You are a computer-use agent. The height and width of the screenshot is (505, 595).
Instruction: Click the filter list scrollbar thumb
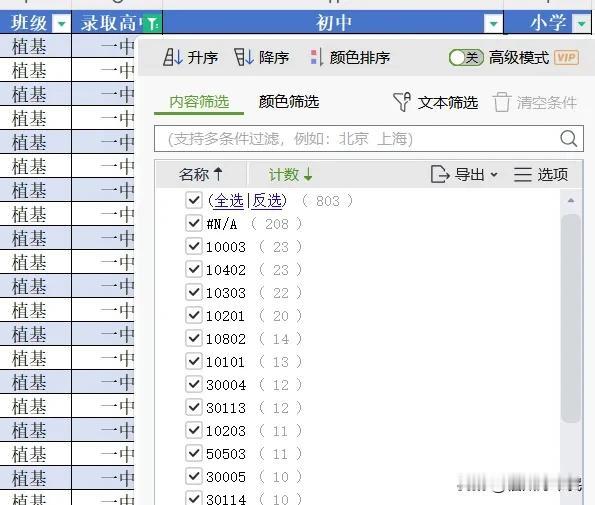(x=571, y=318)
